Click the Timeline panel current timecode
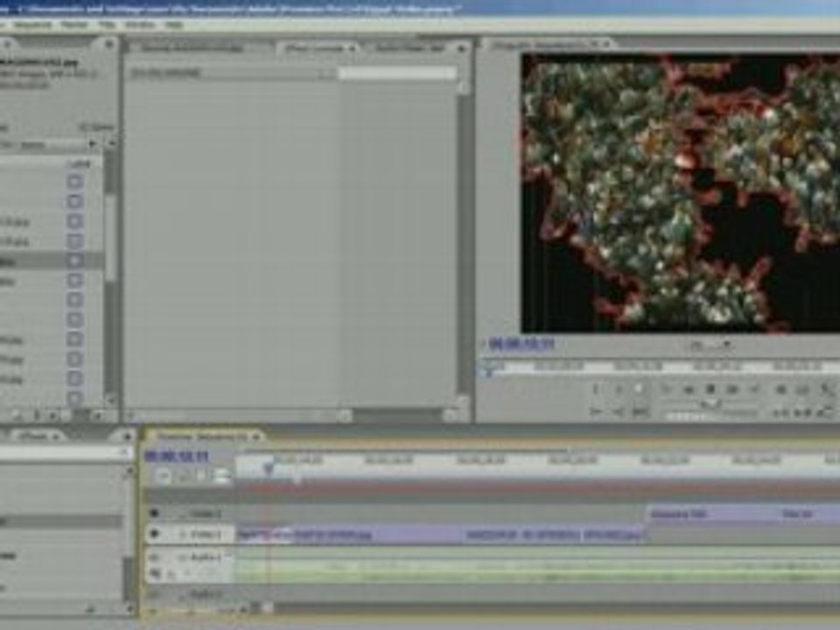The height and width of the screenshot is (630, 840). (x=177, y=457)
